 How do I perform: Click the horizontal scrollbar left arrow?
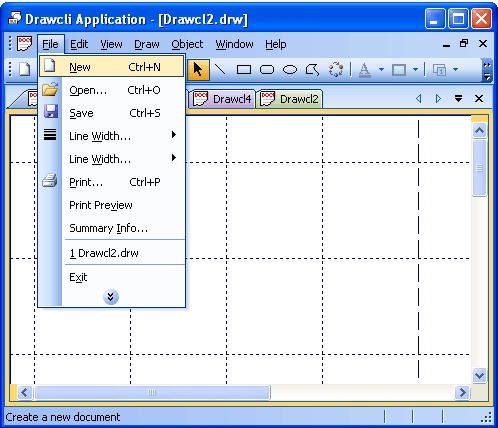24,392
